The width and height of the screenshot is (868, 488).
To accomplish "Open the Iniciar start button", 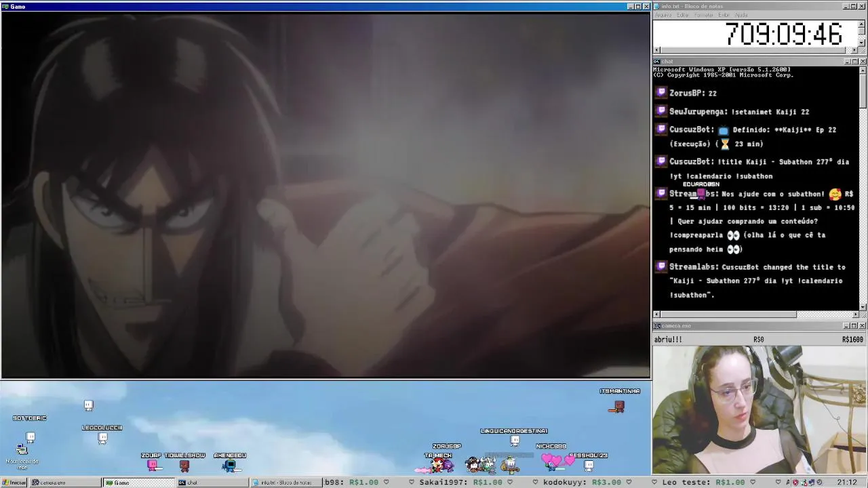I will 14,483.
